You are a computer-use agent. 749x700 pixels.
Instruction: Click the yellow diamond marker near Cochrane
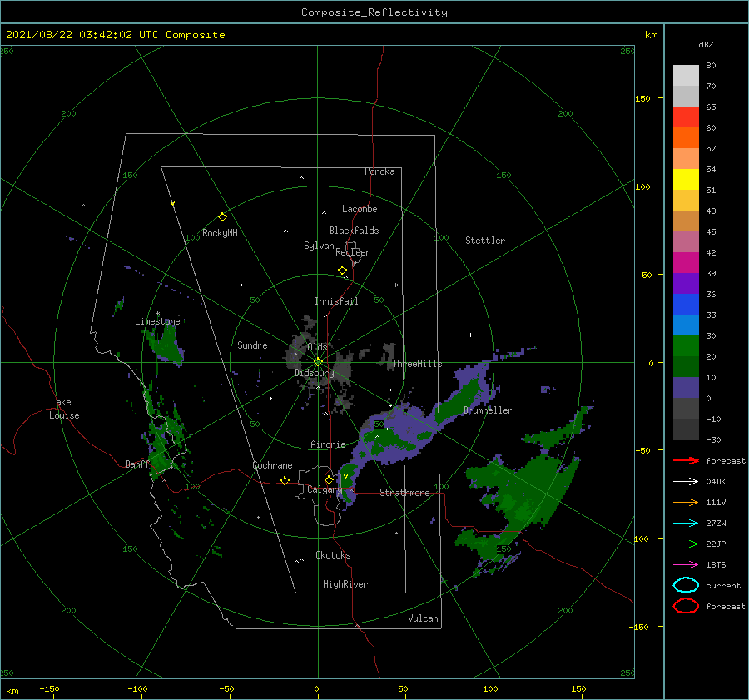pyautogui.click(x=285, y=480)
